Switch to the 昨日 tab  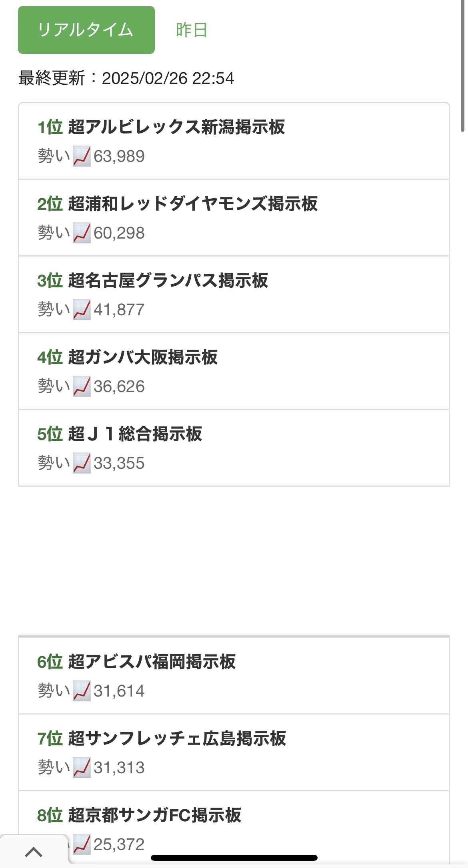point(191,30)
